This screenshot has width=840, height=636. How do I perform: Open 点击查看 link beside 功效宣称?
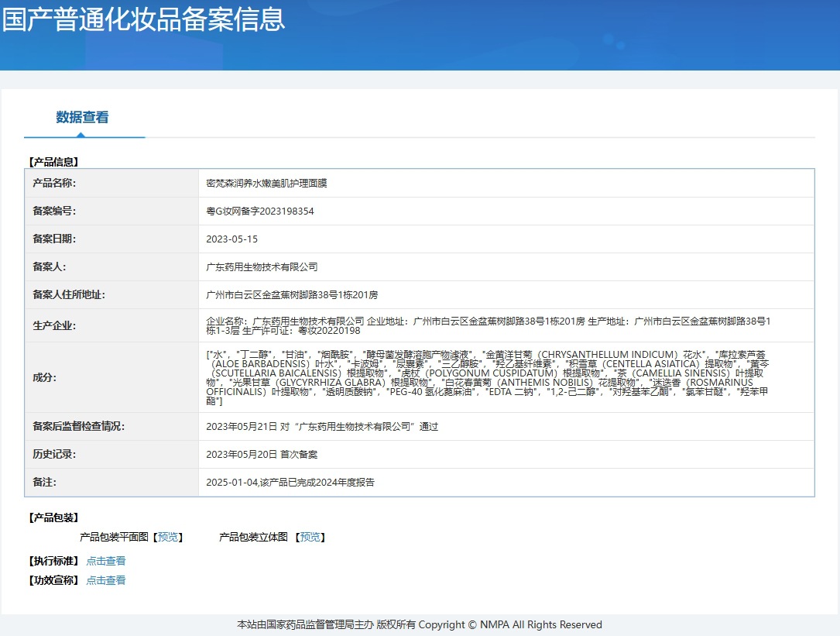pos(106,580)
